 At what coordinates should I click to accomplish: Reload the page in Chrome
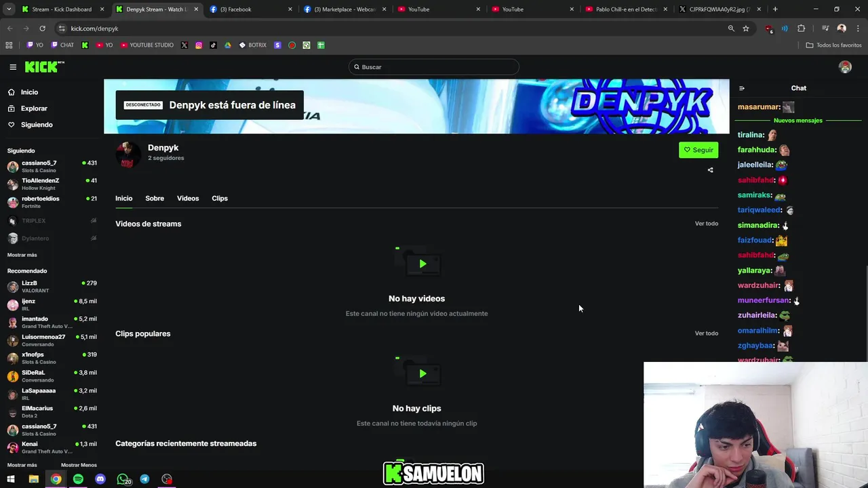(42, 28)
